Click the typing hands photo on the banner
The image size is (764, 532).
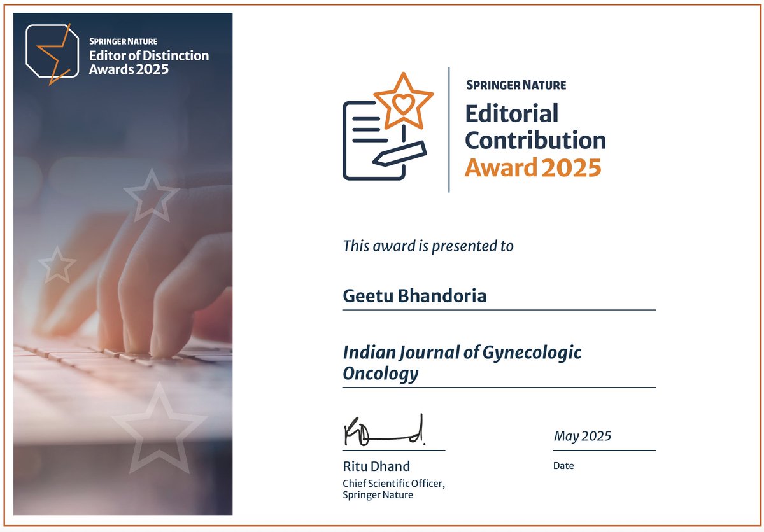123,264
